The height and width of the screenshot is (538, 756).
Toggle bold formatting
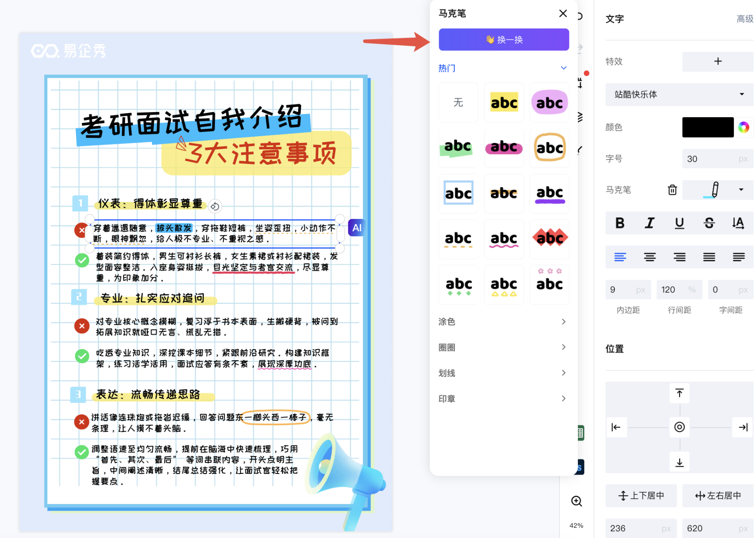pos(620,223)
